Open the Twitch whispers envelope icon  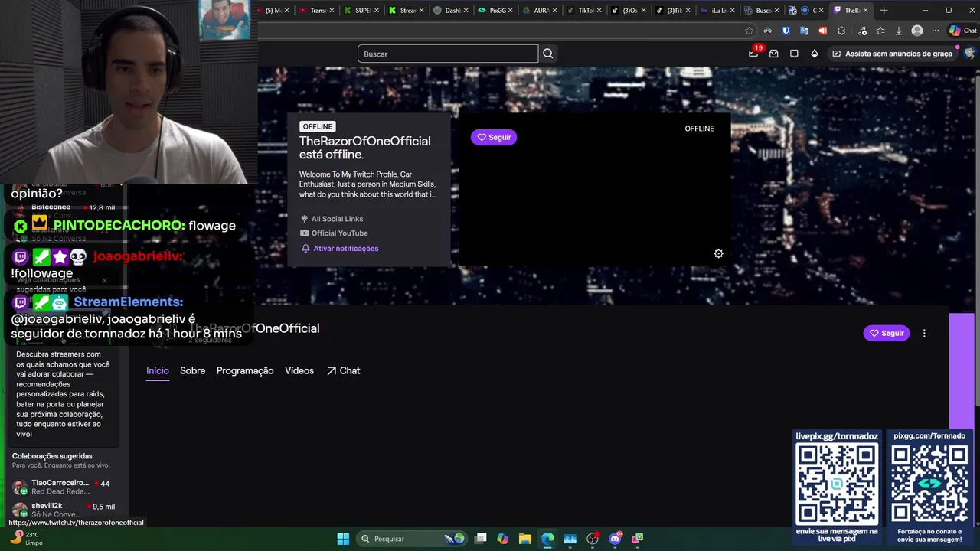(774, 54)
